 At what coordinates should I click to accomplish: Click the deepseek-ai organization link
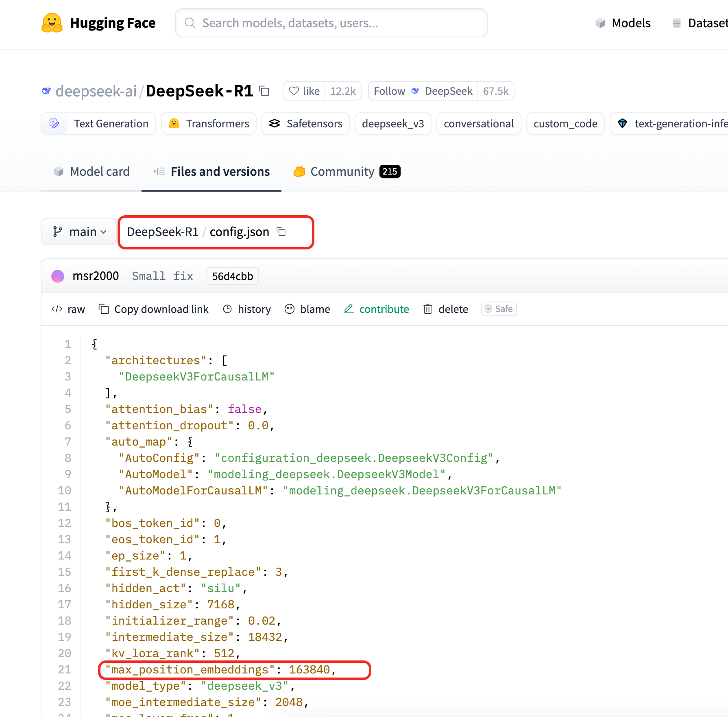pos(96,91)
